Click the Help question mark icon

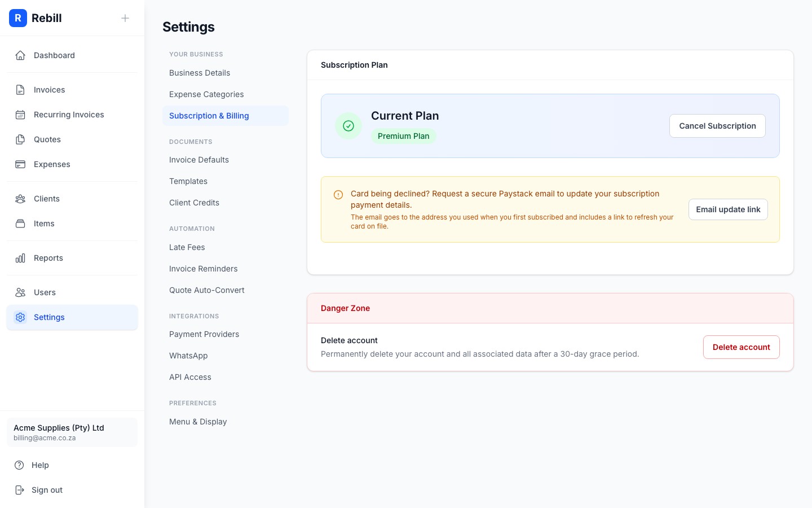pos(20,465)
